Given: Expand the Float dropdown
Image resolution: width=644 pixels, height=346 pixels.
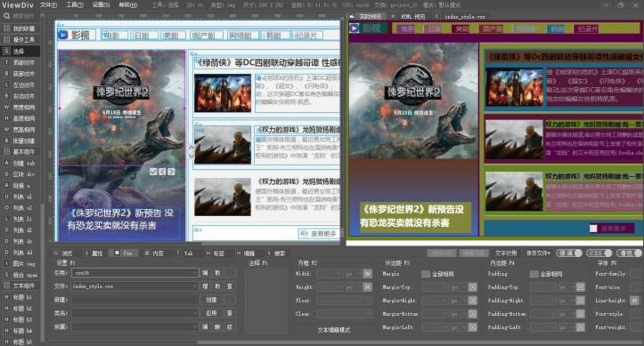Looking at the screenshot, I should click(343, 301).
